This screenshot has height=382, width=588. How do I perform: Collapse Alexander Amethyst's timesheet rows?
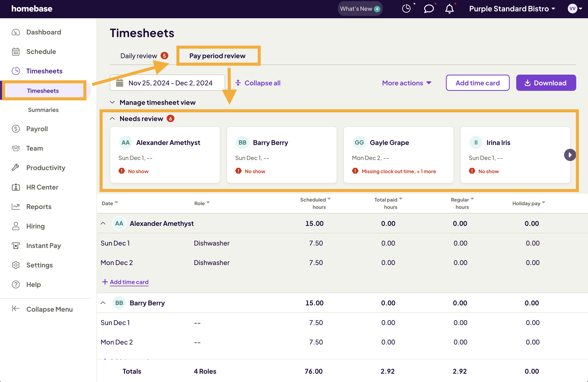click(103, 223)
